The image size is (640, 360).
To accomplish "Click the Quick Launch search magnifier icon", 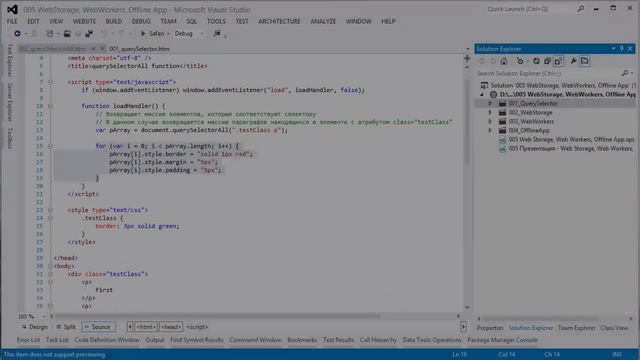I will pos(580,9).
